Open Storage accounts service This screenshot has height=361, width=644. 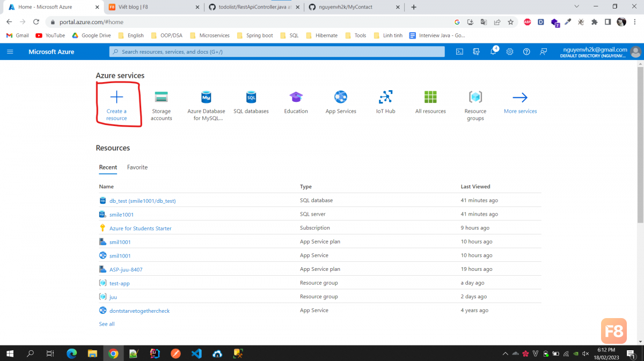tap(161, 97)
